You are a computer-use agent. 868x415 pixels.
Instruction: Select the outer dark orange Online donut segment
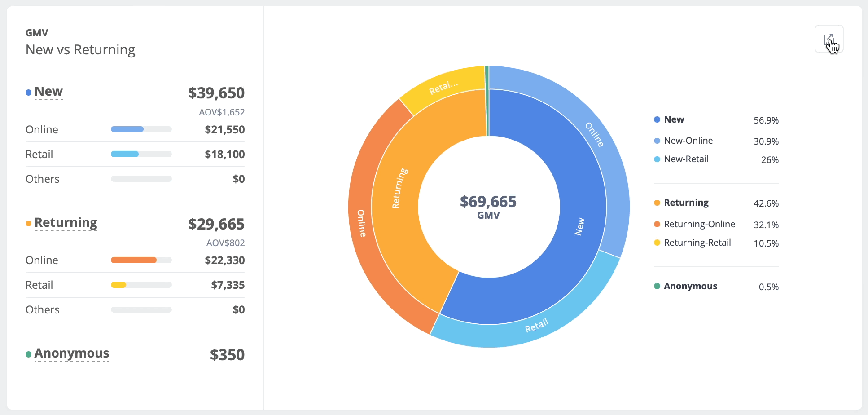click(x=361, y=234)
